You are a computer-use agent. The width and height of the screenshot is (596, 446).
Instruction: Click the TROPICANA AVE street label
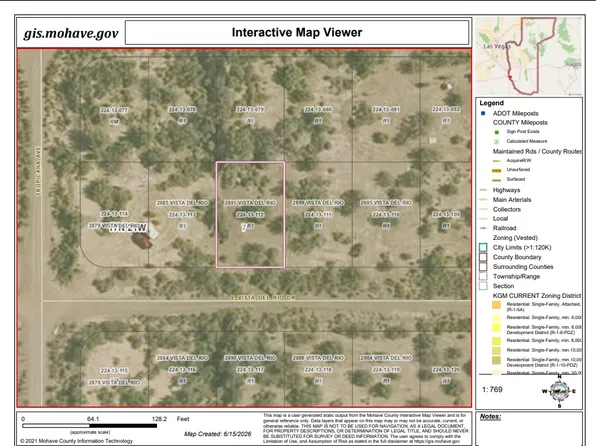38,171
